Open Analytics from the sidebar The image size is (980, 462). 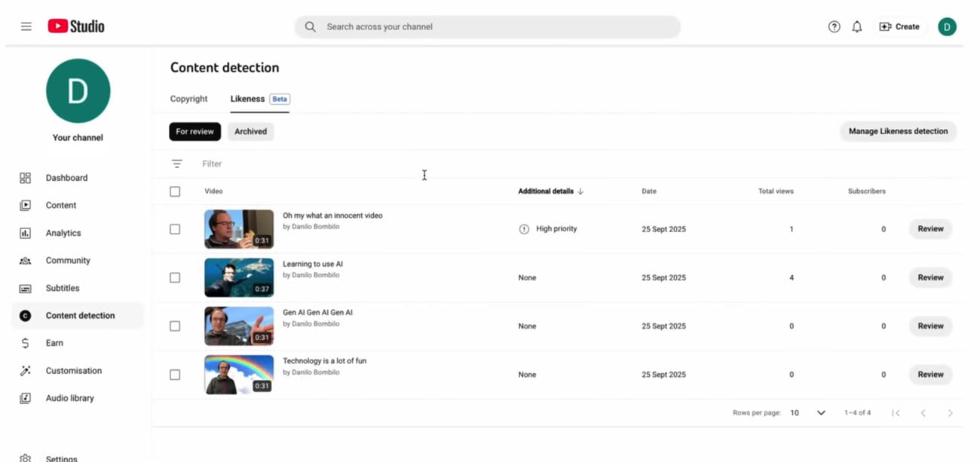coord(63,233)
